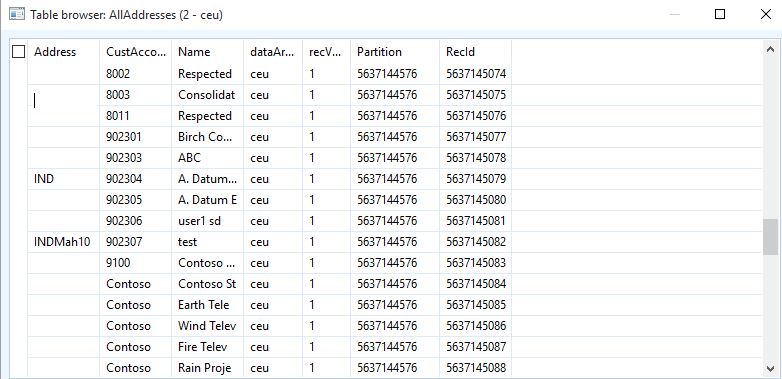Image resolution: width=782 pixels, height=379 pixels.
Task: Select the IND address cell
Action: pos(63,179)
